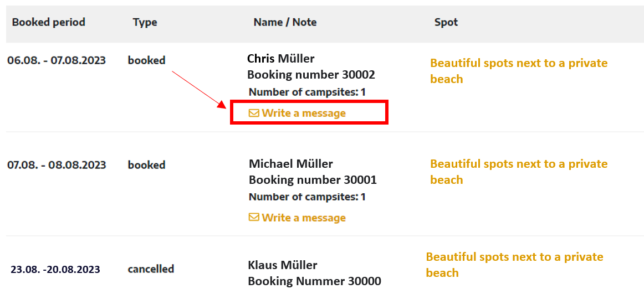Open Write a message for Michael Müller
Viewport: 644px width, 299px height.
[298, 218]
